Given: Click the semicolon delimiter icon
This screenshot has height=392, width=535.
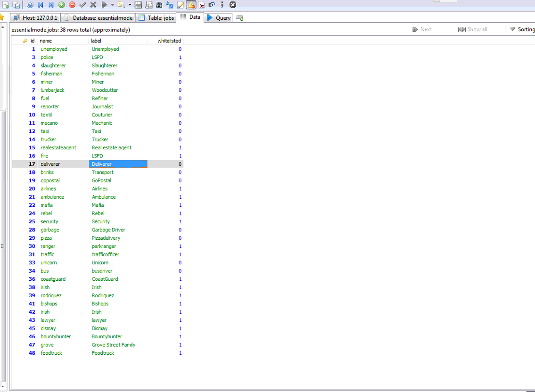Looking at the screenshot, I should [222, 5].
